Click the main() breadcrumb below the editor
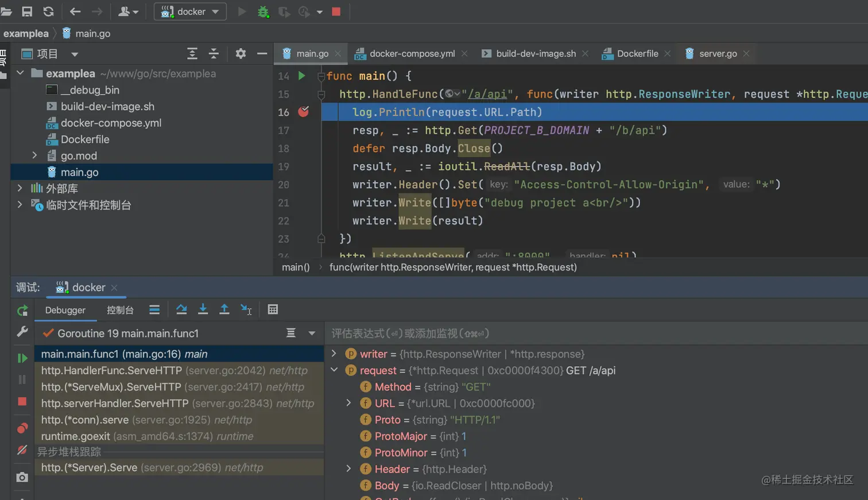The image size is (868, 500). coord(296,267)
